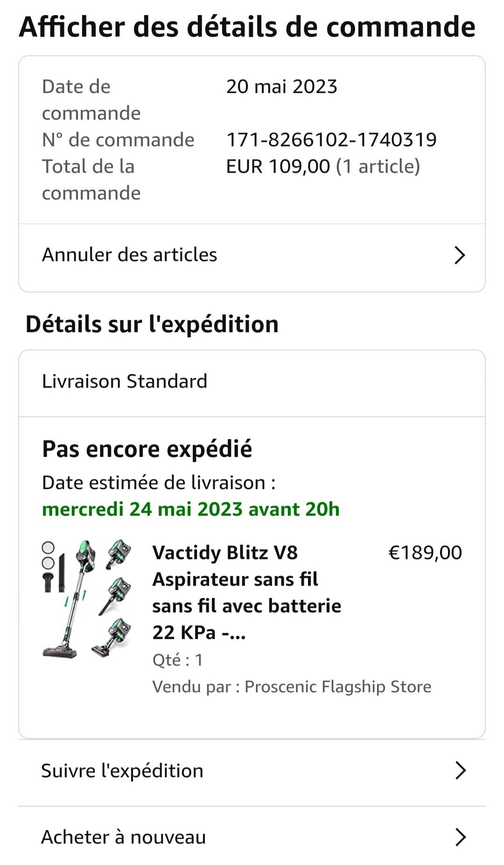Click the green mercredi 24 mai delivery date

tap(191, 509)
